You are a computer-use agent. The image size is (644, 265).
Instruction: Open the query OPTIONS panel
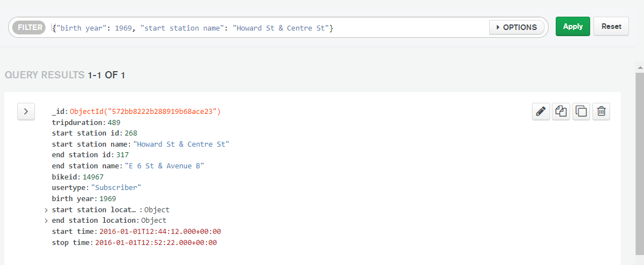pyautogui.click(x=516, y=27)
